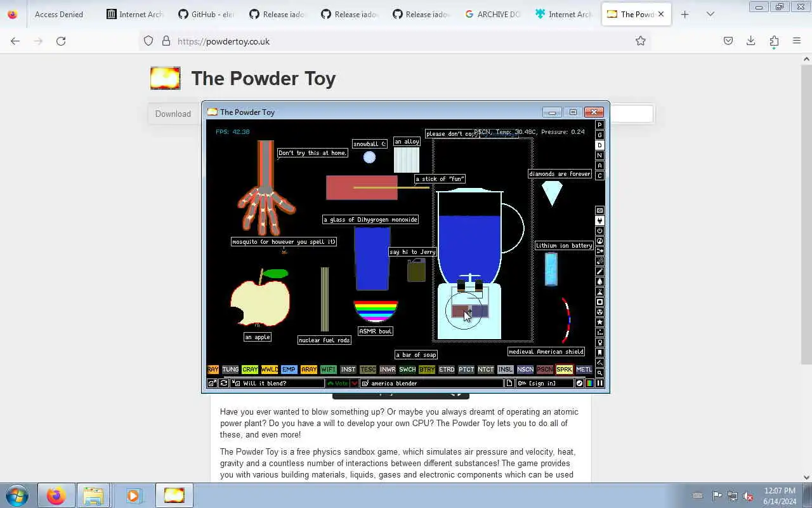Click the open simulation browser icon
The image size is (812, 508).
click(213, 384)
